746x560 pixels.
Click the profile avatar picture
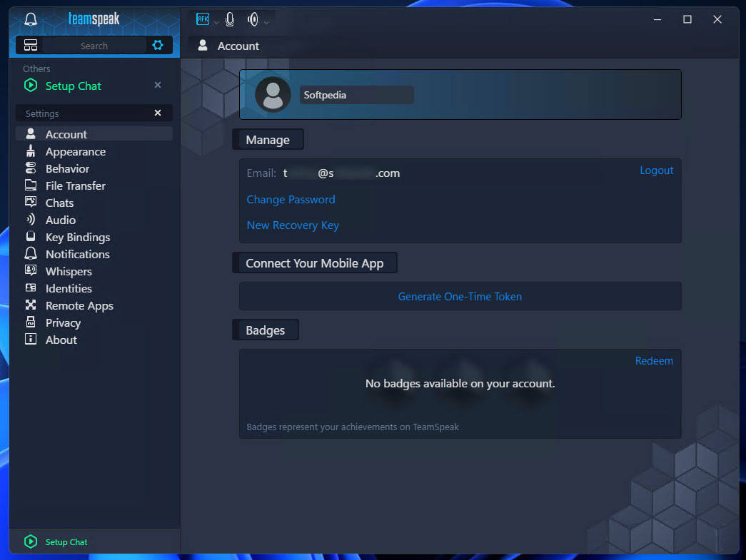273,95
